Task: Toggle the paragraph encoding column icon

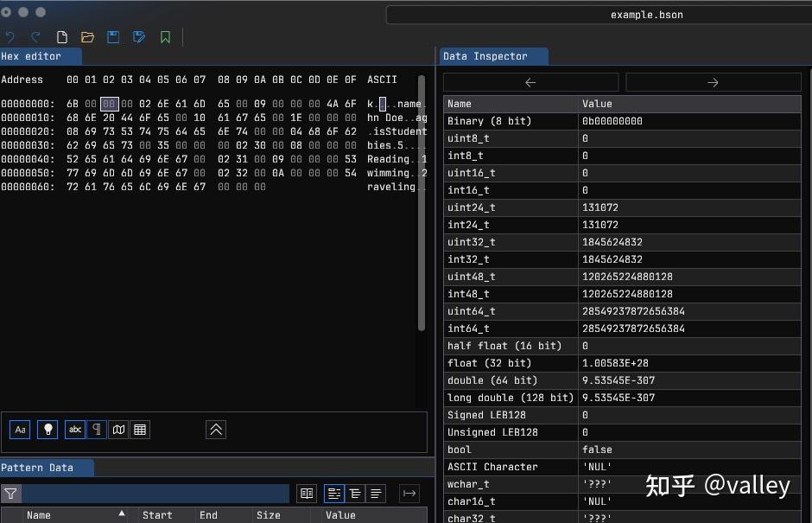Action: (x=96, y=430)
